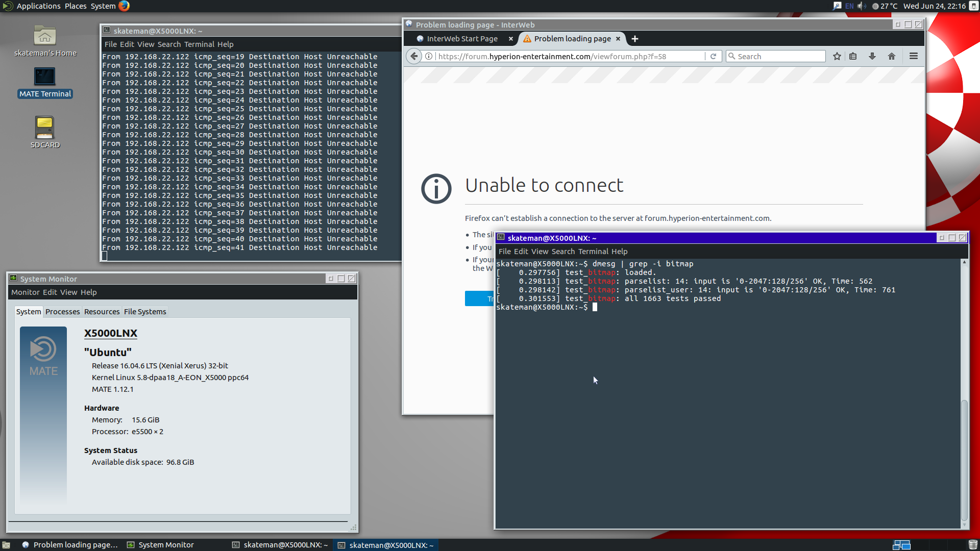This screenshot has width=980, height=551.
Task: Launch the MATE Terminal desktop icon
Action: pyautogui.click(x=45, y=83)
